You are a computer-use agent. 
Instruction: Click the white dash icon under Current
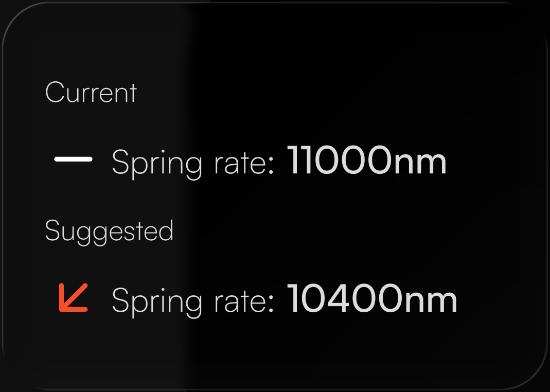tap(74, 159)
